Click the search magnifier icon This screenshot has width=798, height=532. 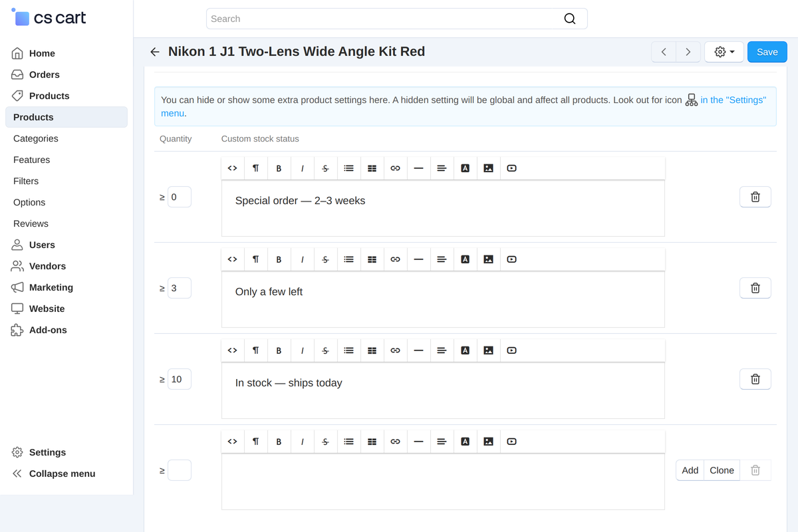570,19
